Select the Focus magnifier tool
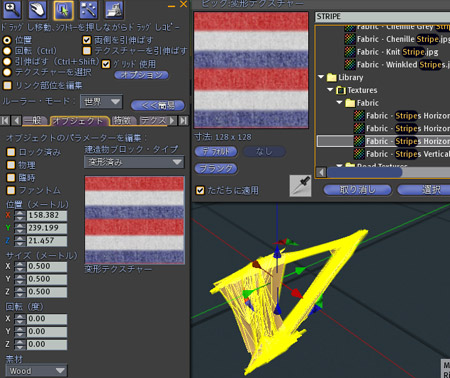450x378 pixels. [12, 10]
